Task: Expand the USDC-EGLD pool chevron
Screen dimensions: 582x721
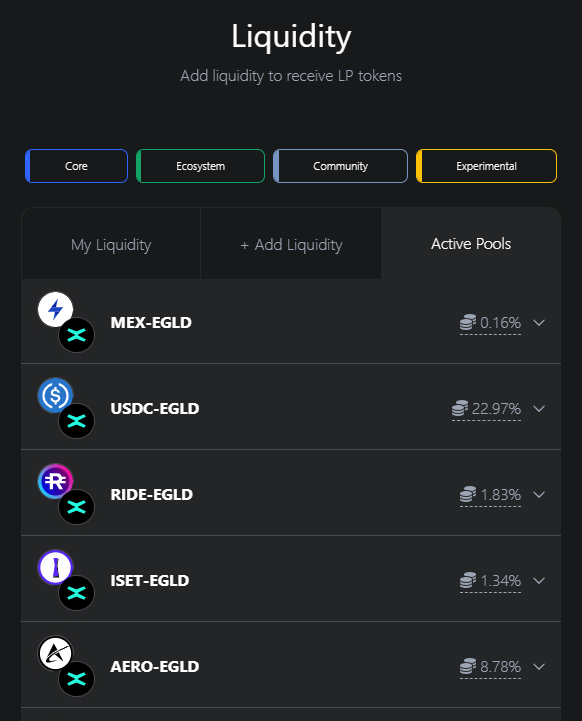Action: pos(539,409)
